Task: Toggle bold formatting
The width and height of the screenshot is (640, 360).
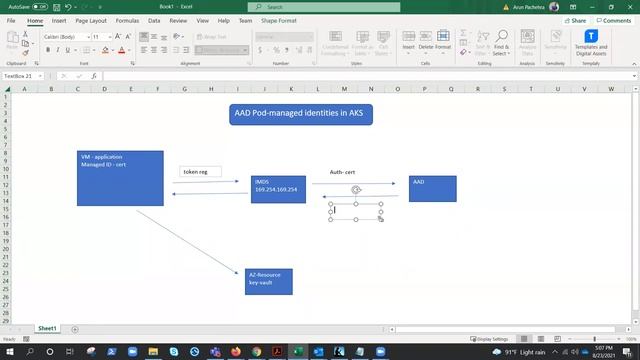Action: point(48,50)
